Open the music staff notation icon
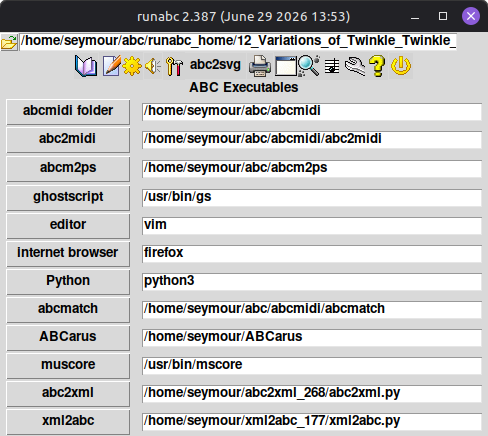This screenshot has height=436, width=488. [x=332, y=66]
